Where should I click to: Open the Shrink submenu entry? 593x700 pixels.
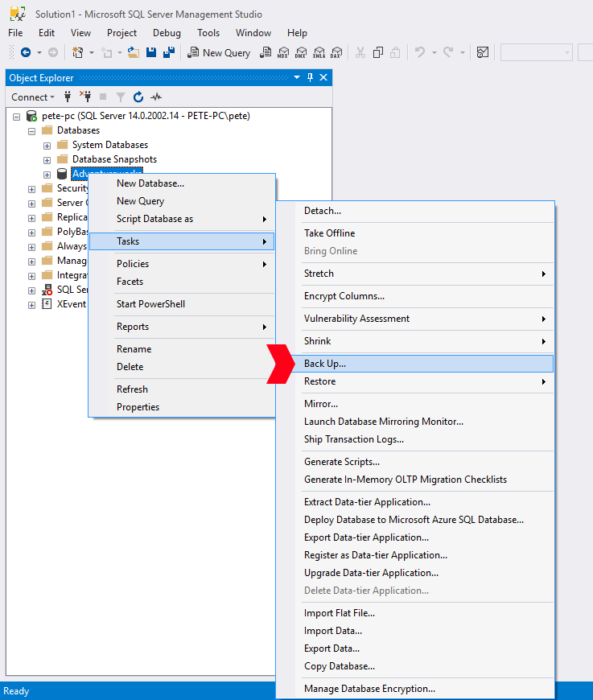click(x=415, y=341)
